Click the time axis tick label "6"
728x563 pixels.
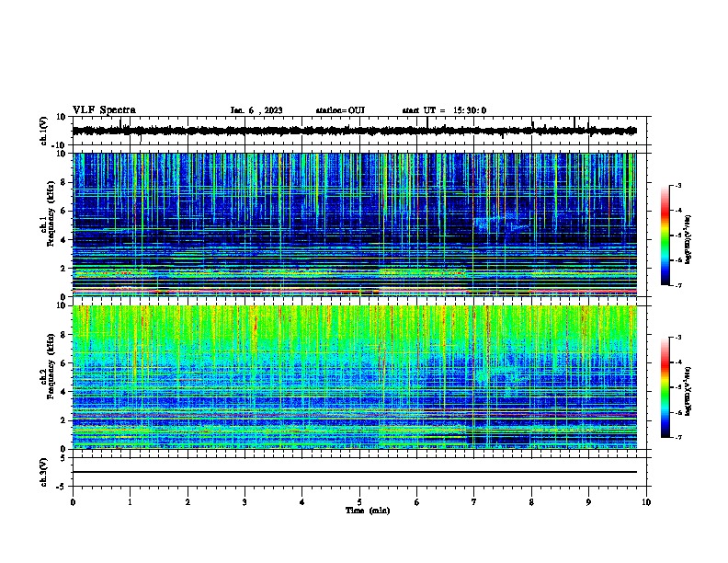[x=416, y=502]
